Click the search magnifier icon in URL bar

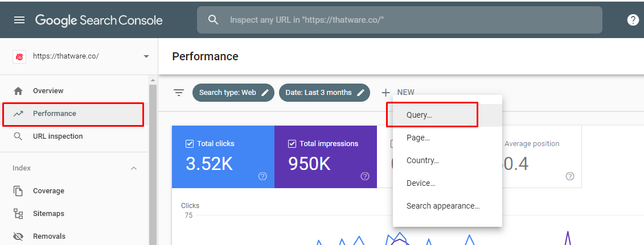click(x=213, y=20)
